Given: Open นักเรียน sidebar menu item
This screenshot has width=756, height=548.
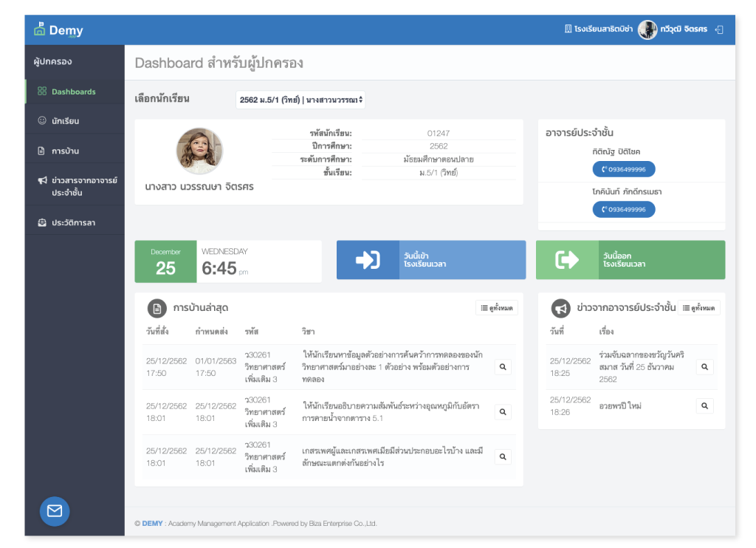Looking at the screenshot, I should [65, 120].
